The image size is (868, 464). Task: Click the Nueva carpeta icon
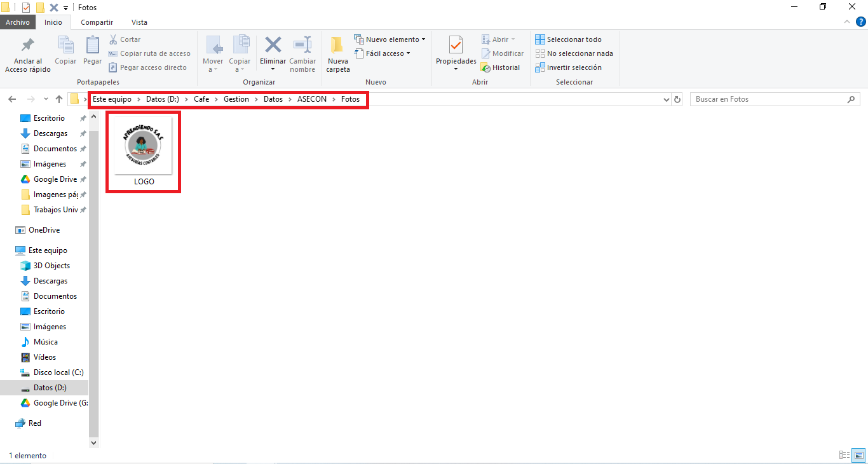click(x=337, y=46)
